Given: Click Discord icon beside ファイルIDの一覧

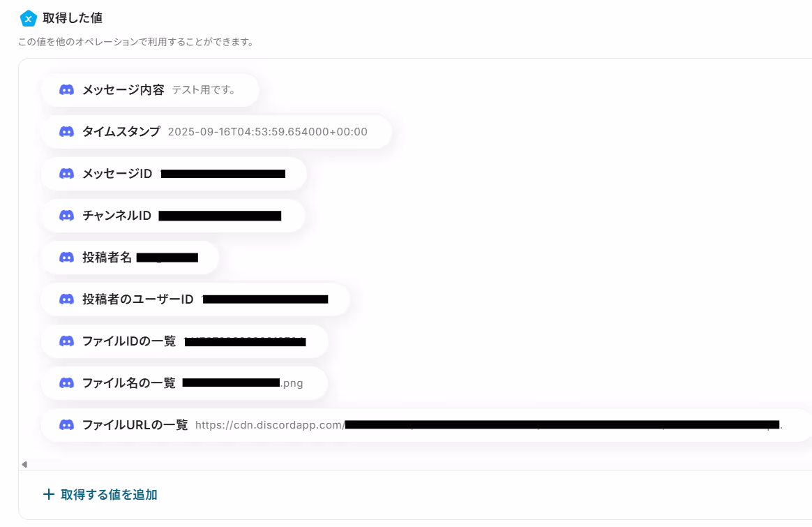Looking at the screenshot, I should (66, 341).
